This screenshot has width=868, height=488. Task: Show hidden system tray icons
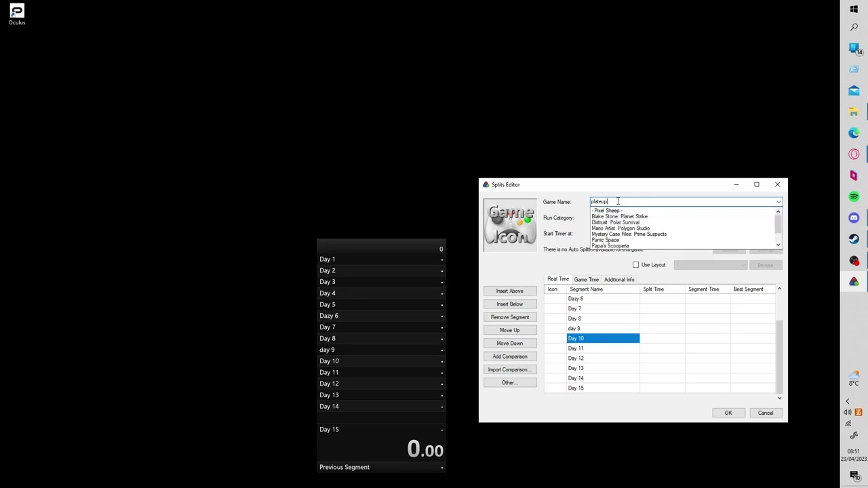tap(847, 401)
